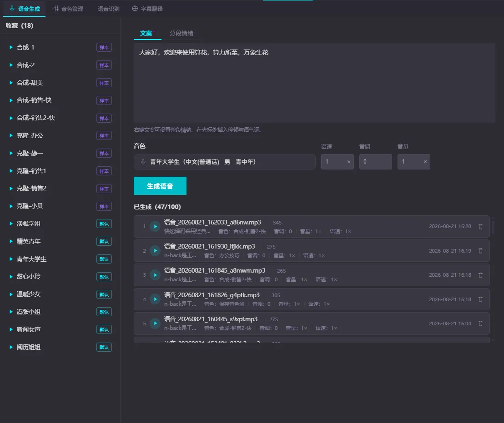The width and height of the screenshot is (504, 423).
Task: Switch to the 语音识别 tab
Action: click(x=109, y=9)
